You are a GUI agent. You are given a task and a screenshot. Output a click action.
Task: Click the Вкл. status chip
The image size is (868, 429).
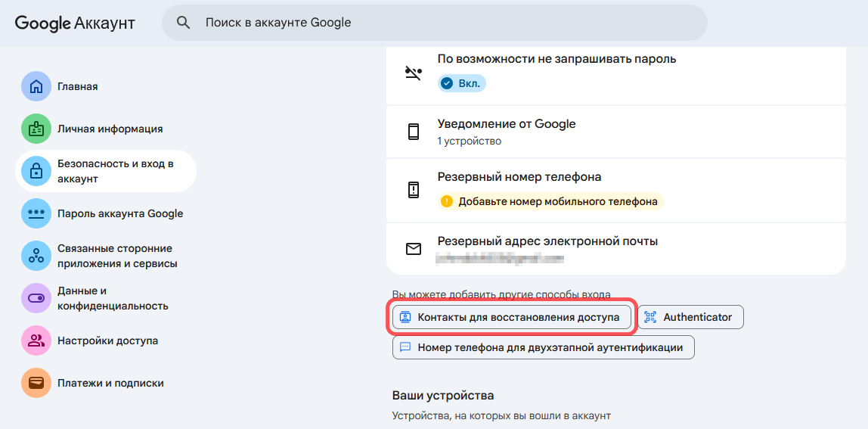coord(462,83)
